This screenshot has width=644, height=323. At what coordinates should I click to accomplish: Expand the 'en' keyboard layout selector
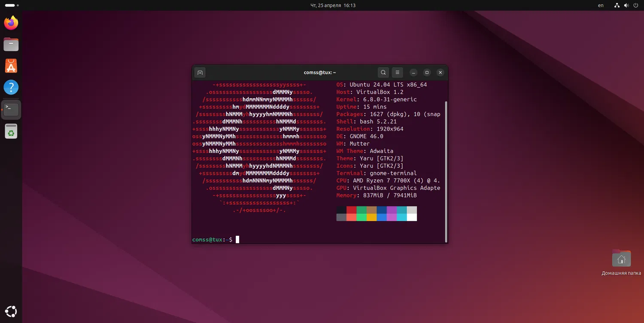point(601,6)
